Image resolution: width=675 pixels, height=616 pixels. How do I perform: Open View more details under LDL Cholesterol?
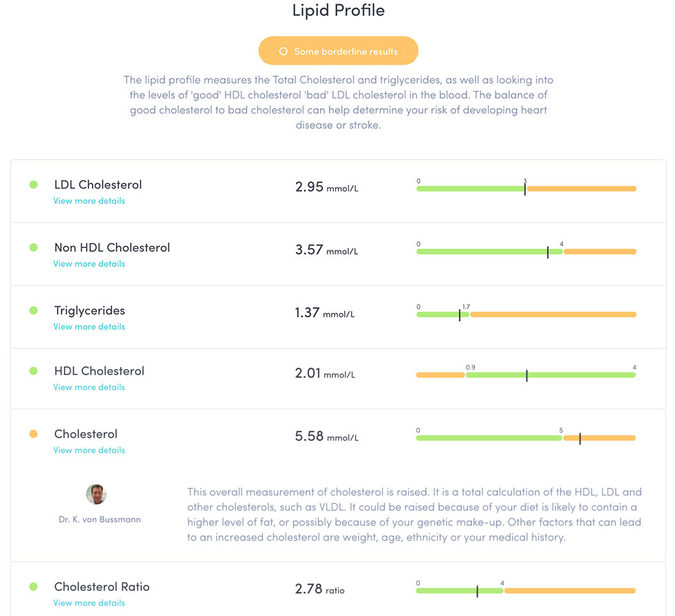coord(89,200)
